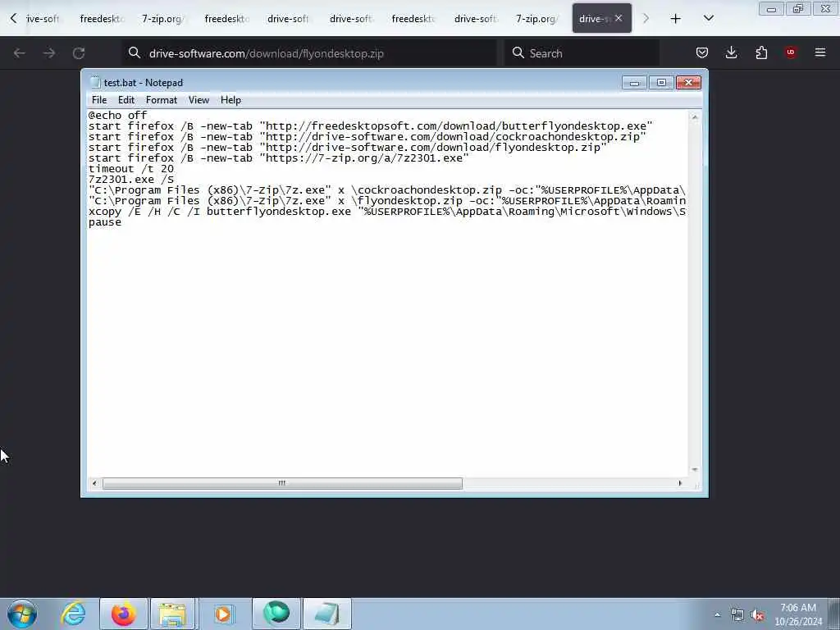Image resolution: width=840 pixels, height=630 pixels.
Task: Click the Notepad title bar document icon
Action: coord(95,83)
